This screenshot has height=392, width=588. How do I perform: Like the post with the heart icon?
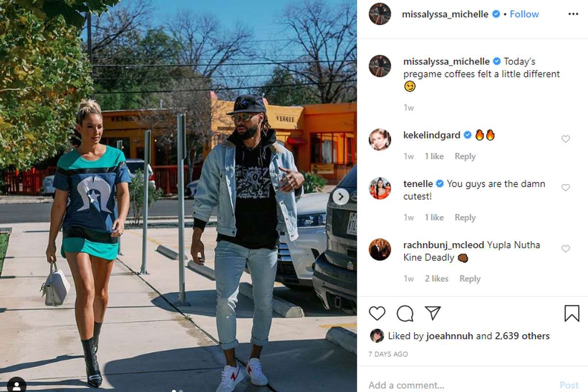tap(377, 313)
